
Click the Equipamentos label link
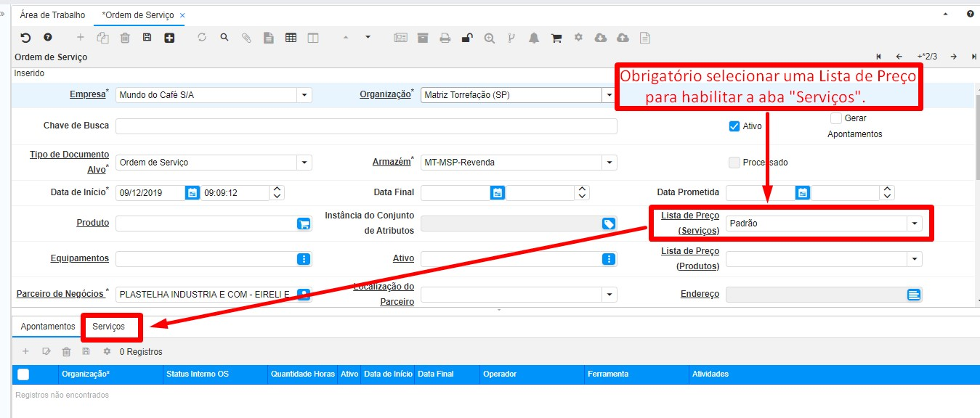(x=80, y=258)
